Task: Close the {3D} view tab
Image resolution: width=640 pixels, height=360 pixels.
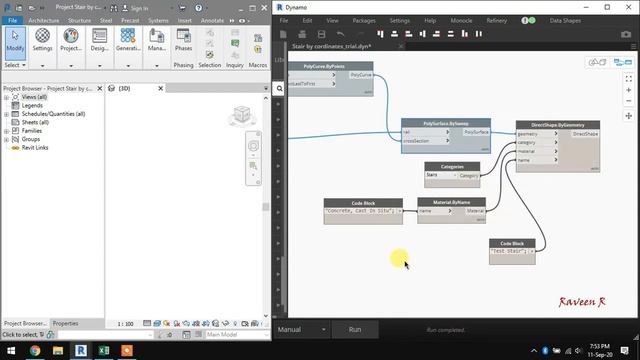Action: pos(160,88)
